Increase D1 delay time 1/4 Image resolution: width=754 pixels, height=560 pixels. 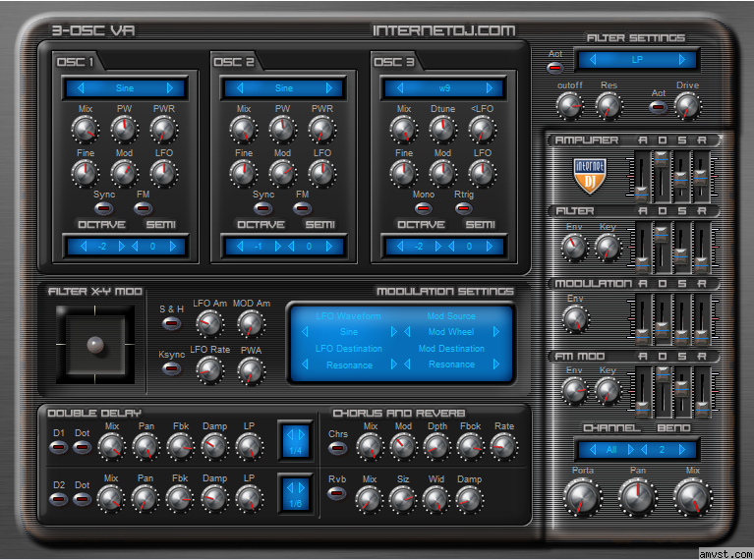pyautogui.click(x=302, y=434)
